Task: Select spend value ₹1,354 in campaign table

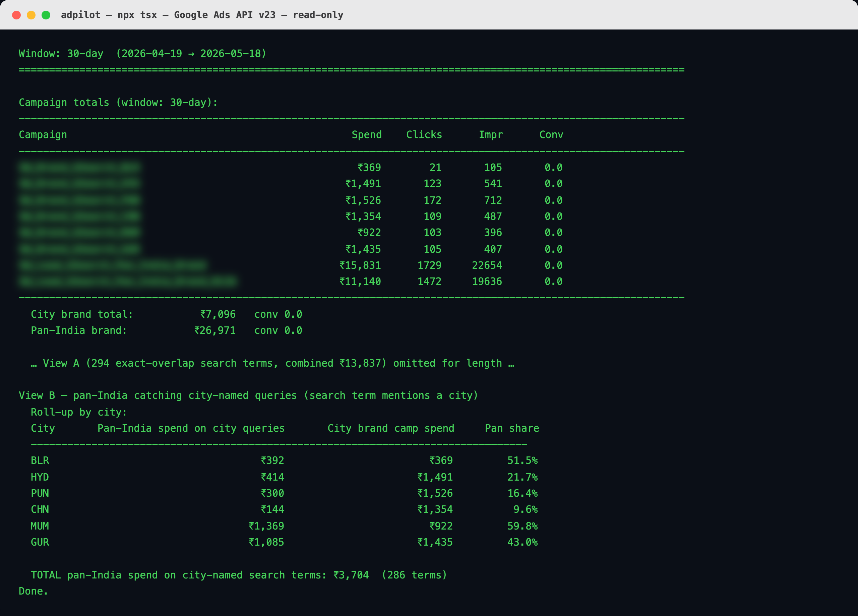Action: [x=363, y=217]
